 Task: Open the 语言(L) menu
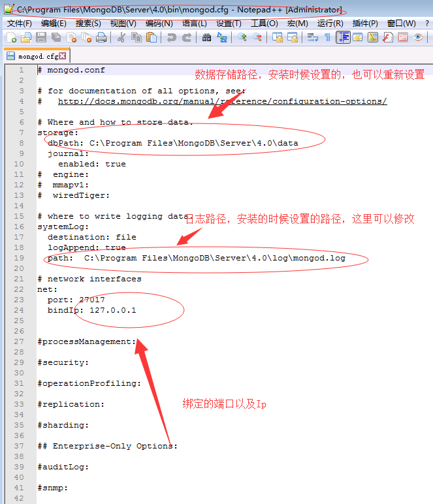click(x=194, y=24)
